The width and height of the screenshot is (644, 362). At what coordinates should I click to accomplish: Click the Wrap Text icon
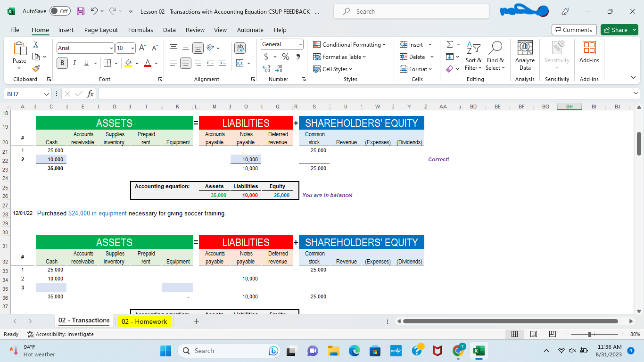[240, 48]
